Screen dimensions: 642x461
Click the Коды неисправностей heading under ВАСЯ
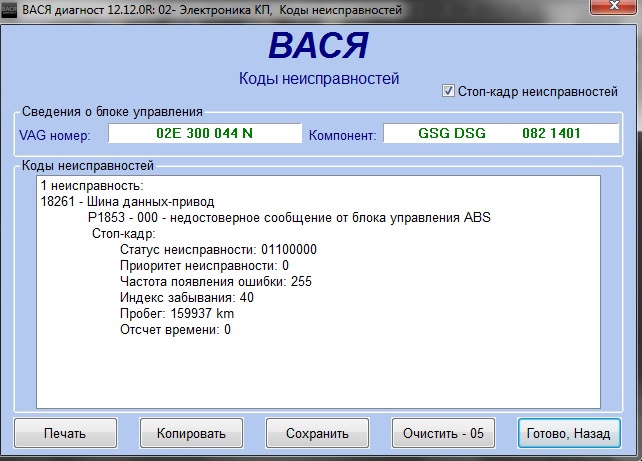pyautogui.click(x=319, y=78)
